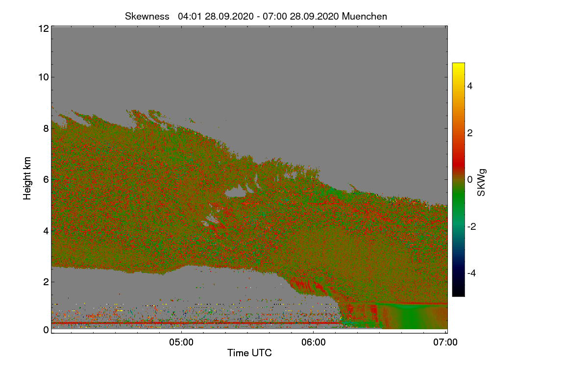Click the 4 height axis label
This screenshot has height=392, width=588.
[x=46, y=230]
